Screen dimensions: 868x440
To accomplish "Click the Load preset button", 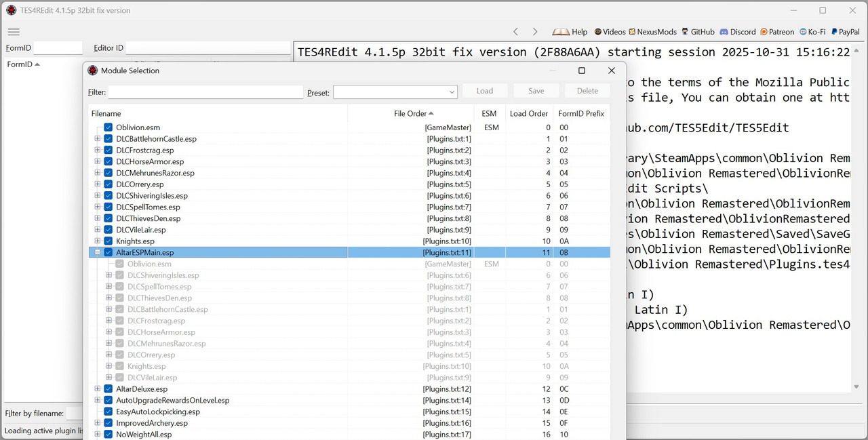I will coord(485,91).
